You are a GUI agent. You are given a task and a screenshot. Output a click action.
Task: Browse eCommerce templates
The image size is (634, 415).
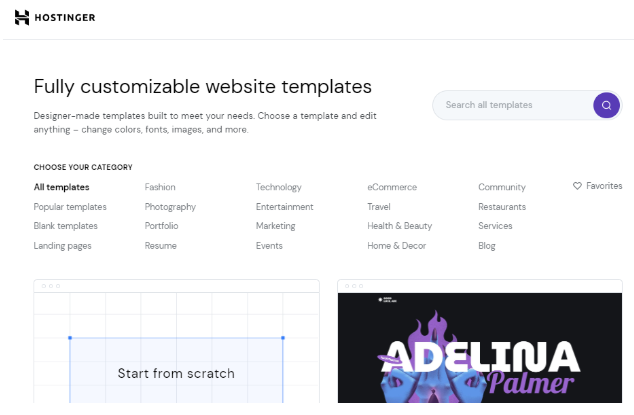pos(392,187)
